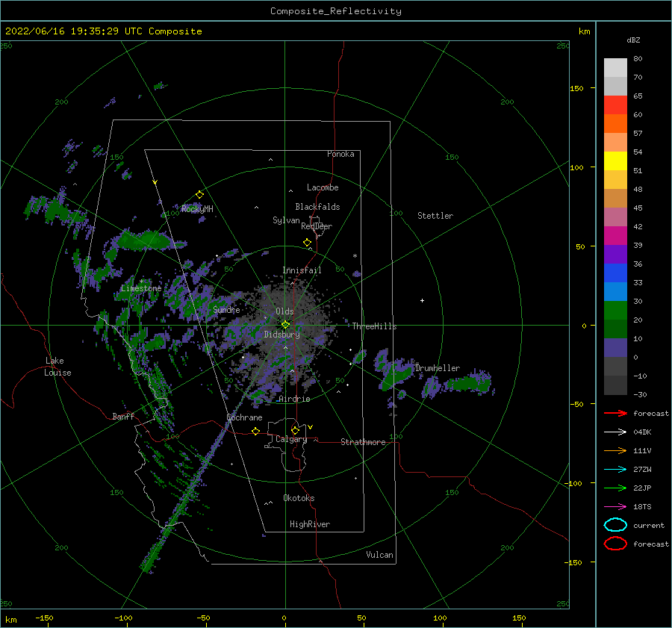Click the Okotoks label
The image size is (672, 628).
[299, 498]
